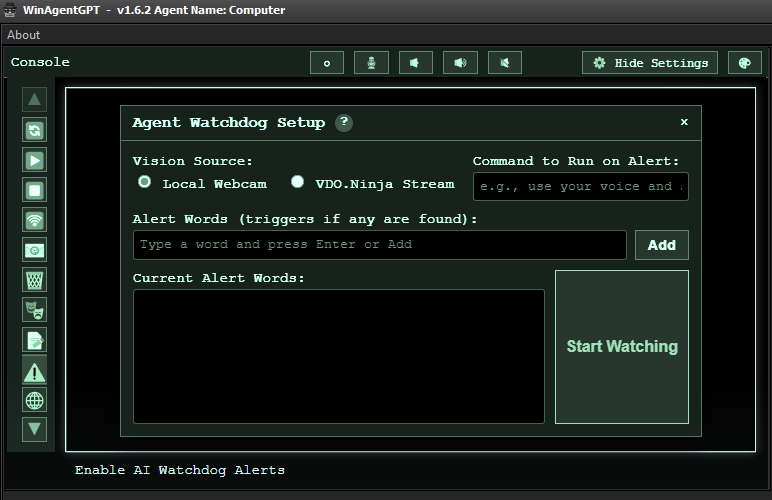The width and height of the screenshot is (772, 500).
Task: Click the Wi-Fi signal icon in the sidebar
Action: click(x=34, y=220)
